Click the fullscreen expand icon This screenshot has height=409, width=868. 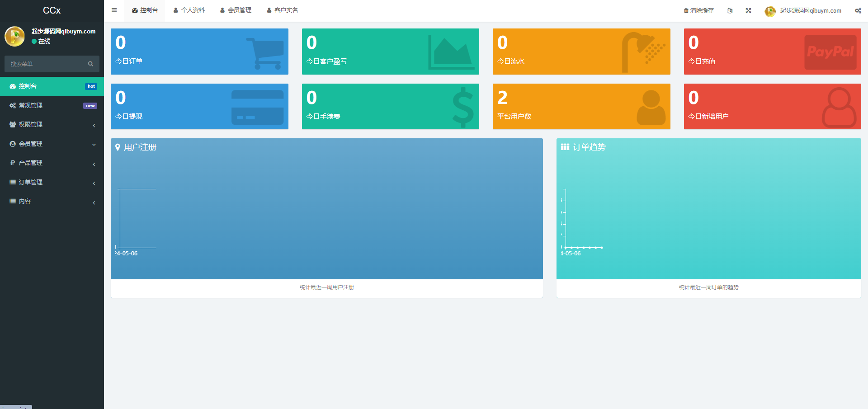748,10
